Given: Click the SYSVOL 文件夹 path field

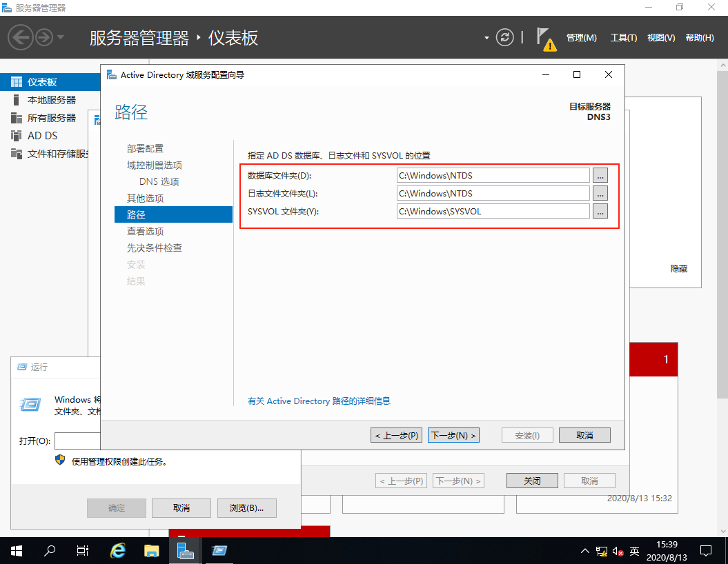Looking at the screenshot, I should (493, 212).
